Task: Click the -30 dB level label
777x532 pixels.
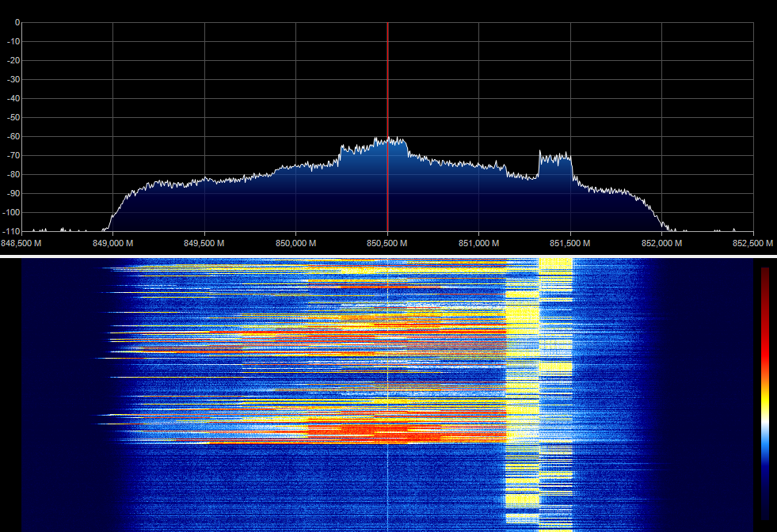Action: click(x=13, y=79)
